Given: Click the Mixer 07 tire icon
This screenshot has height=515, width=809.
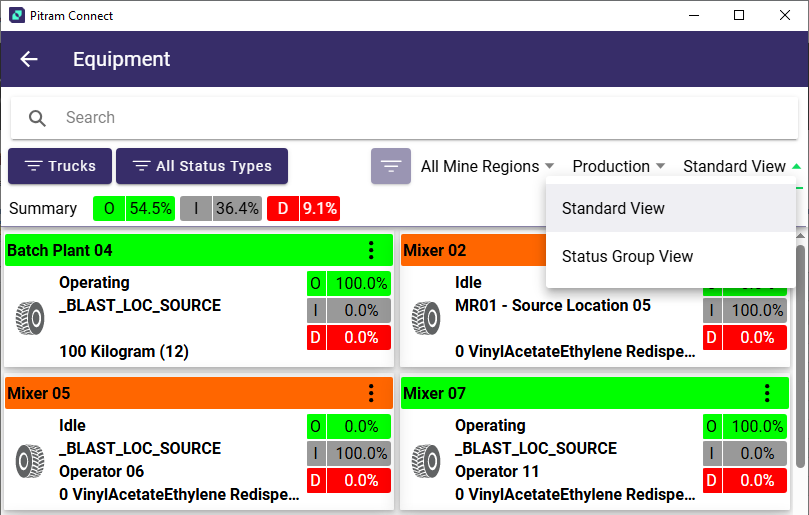Looking at the screenshot, I should [x=426, y=461].
